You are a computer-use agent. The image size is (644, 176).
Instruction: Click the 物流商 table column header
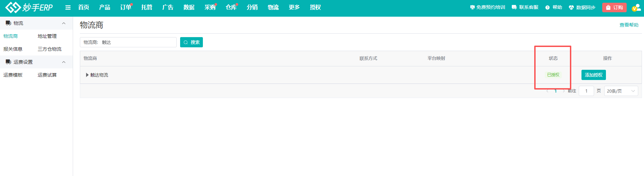pyautogui.click(x=90, y=59)
